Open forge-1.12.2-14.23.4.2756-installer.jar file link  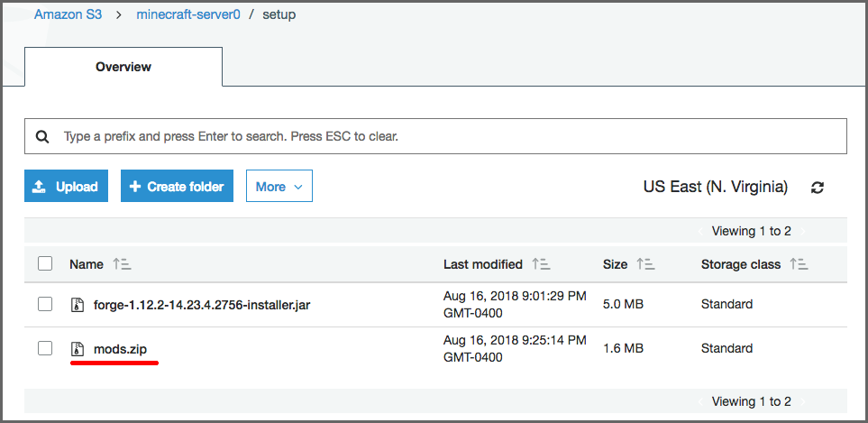click(x=202, y=305)
